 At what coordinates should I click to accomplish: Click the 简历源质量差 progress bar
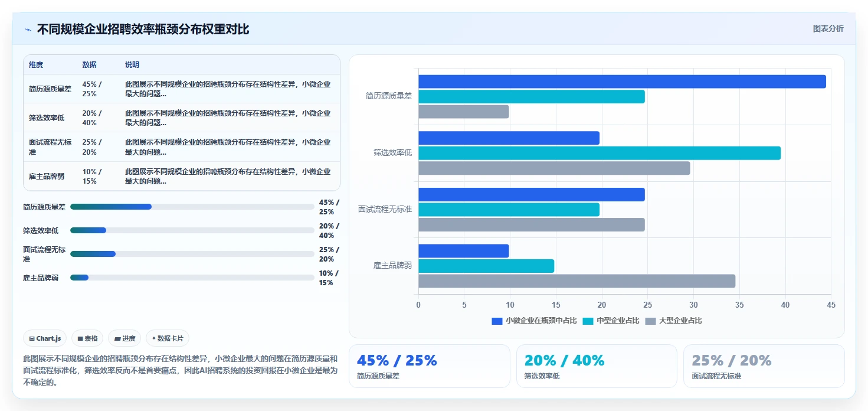pyautogui.click(x=192, y=207)
